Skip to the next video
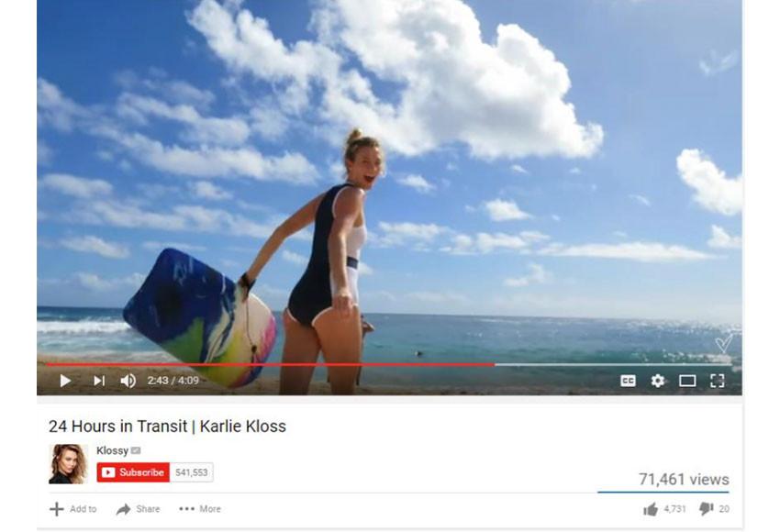 (99, 381)
